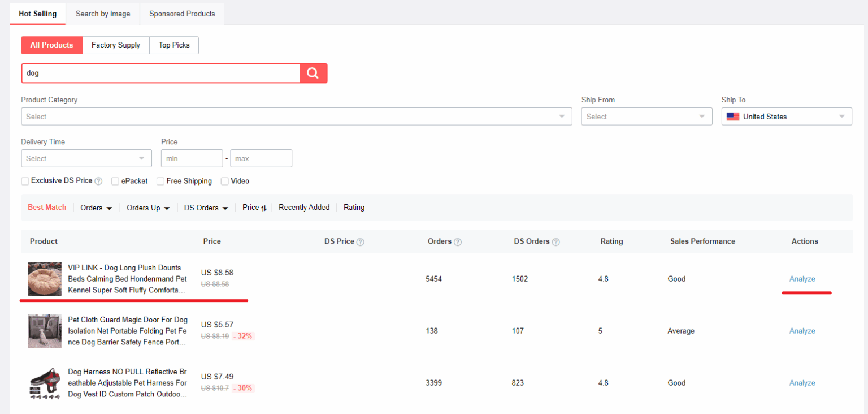
Task: Open the Ship From dropdown
Action: pyautogui.click(x=646, y=117)
